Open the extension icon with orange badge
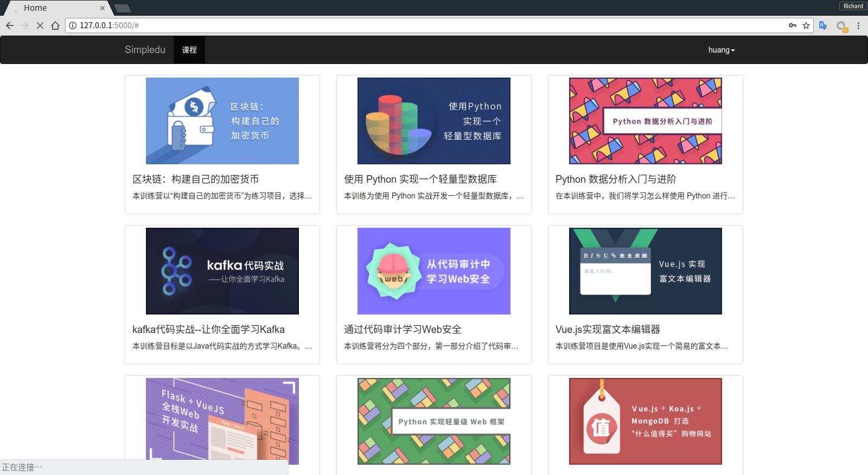The image size is (868, 475). pos(841,26)
